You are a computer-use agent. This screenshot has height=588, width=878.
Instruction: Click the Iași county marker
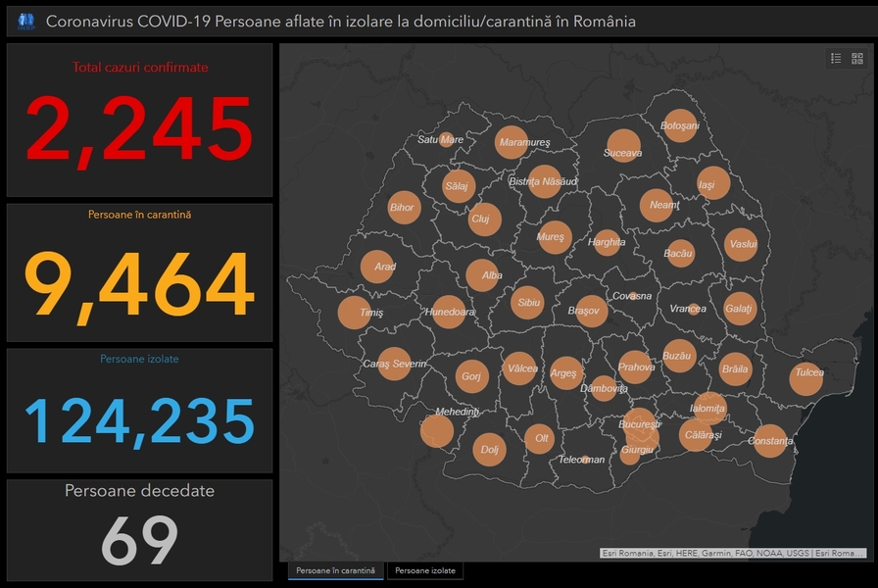[712, 183]
